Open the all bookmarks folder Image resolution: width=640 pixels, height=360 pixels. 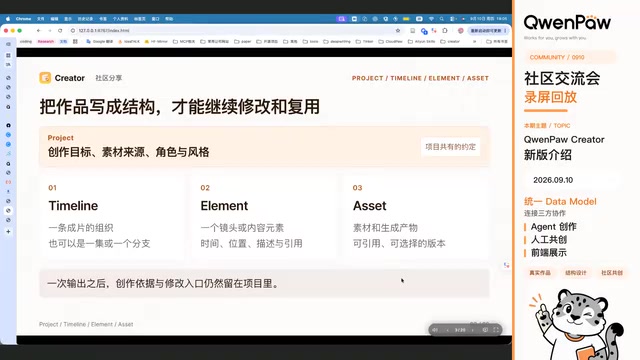tap(497, 42)
